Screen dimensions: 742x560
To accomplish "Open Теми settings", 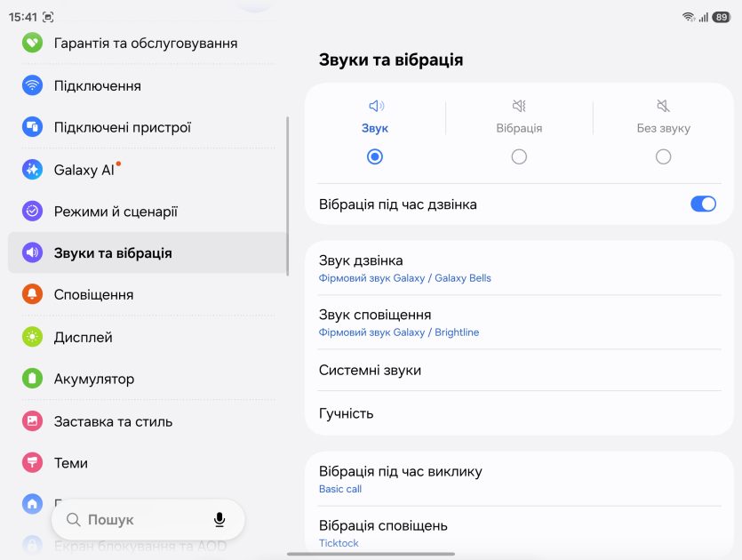I will (x=148, y=462).
